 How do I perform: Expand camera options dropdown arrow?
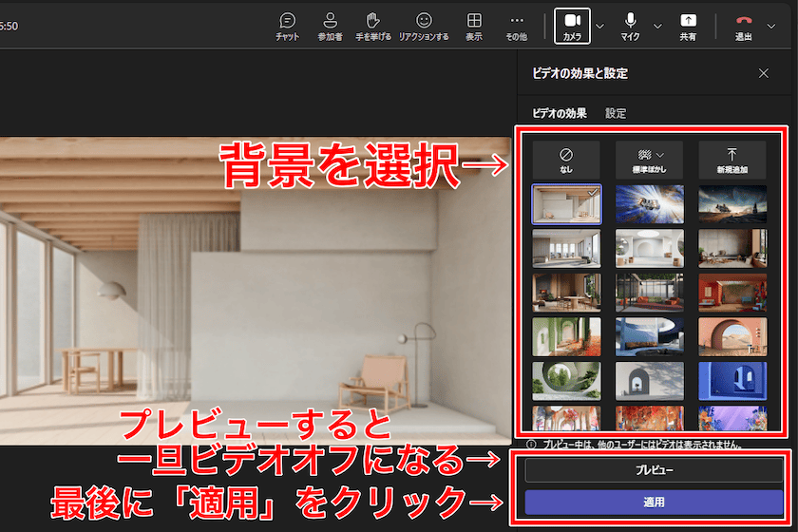pos(600,26)
